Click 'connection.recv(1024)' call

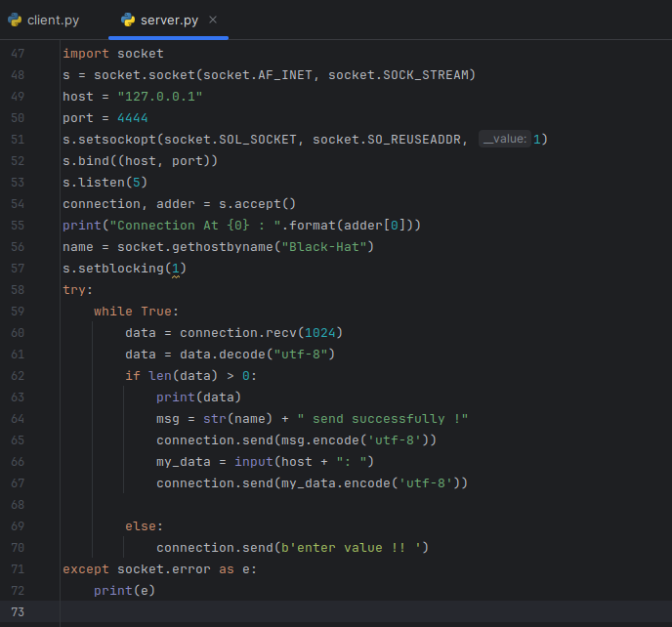point(261,333)
